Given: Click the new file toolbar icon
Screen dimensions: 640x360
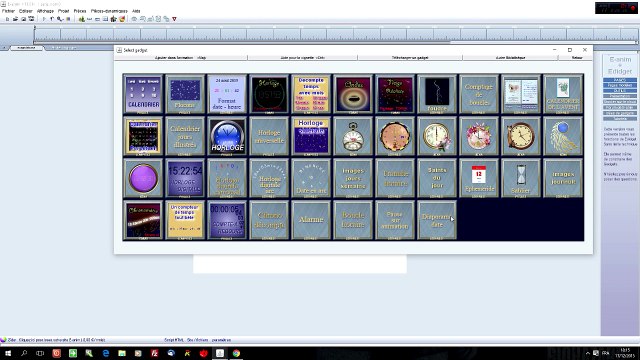Looking at the screenshot, I should coord(7,19).
